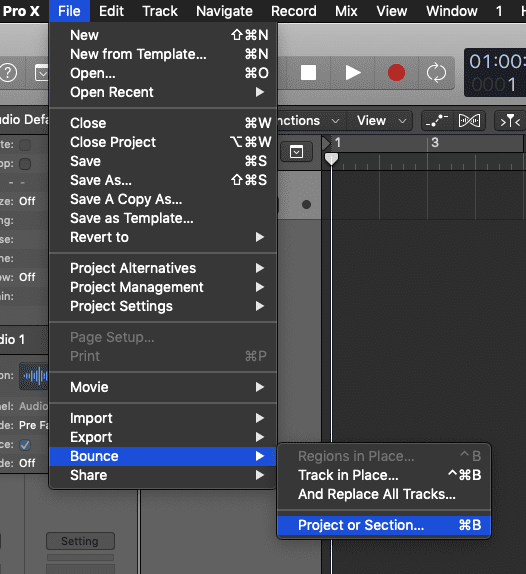This screenshot has height=574, width=526.
Task: Toggle the first checkbox in the inspector
Action: tap(25, 145)
